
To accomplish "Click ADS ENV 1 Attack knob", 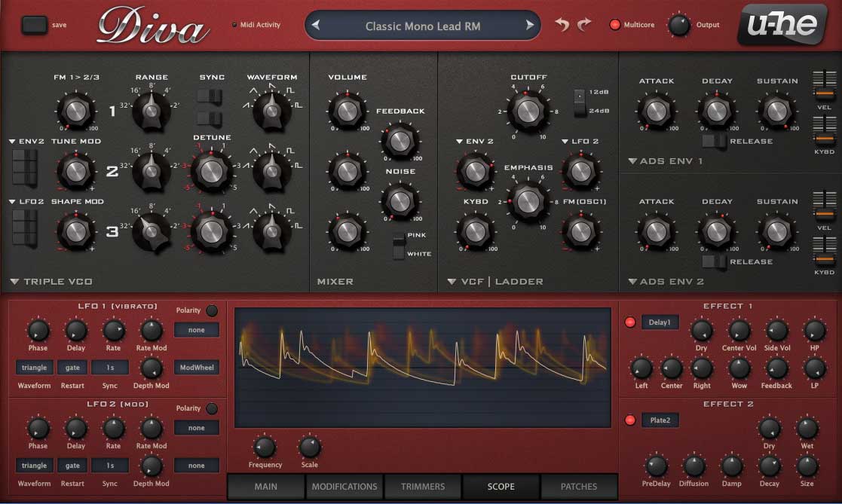I will click(656, 111).
